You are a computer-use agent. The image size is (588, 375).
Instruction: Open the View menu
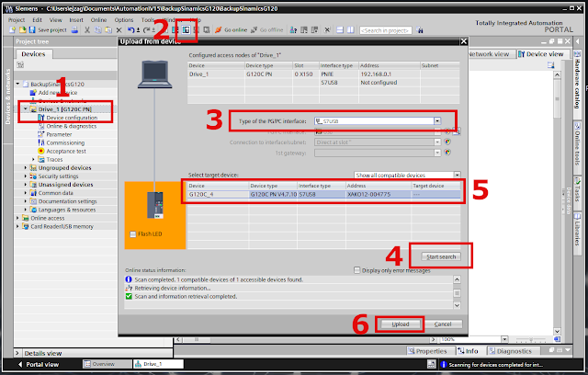(55, 20)
